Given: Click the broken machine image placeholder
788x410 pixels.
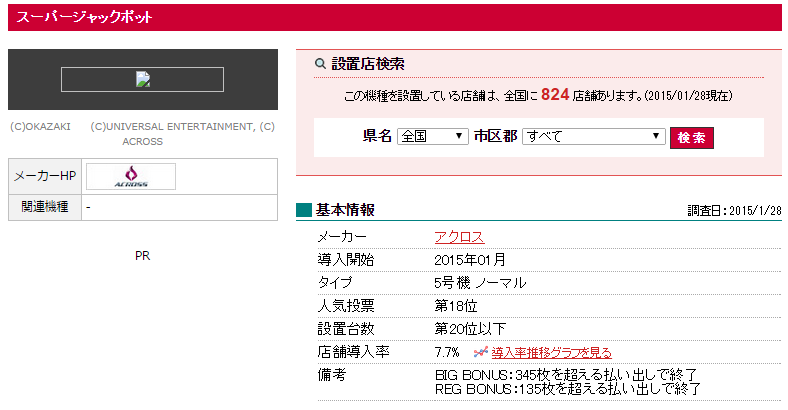Looking at the screenshot, I should click(143, 79).
